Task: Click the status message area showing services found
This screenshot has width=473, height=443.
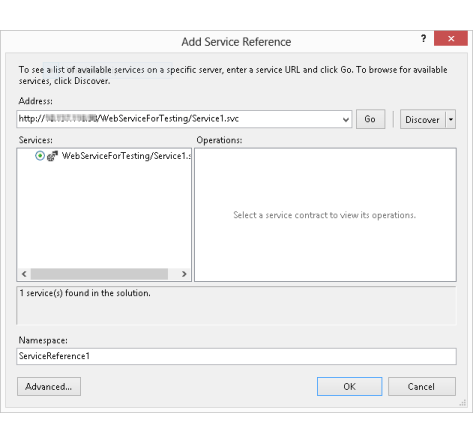Action: pyautogui.click(x=236, y=305)
